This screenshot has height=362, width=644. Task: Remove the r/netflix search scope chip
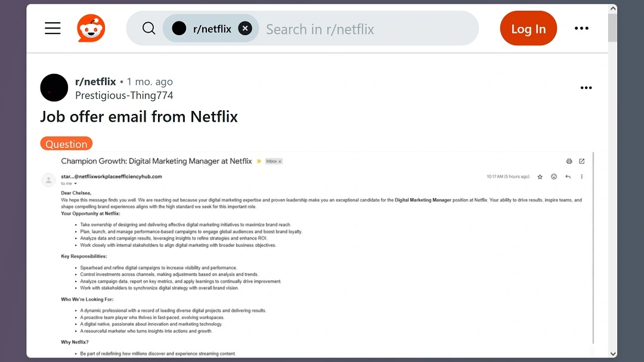tap(245, 29)
